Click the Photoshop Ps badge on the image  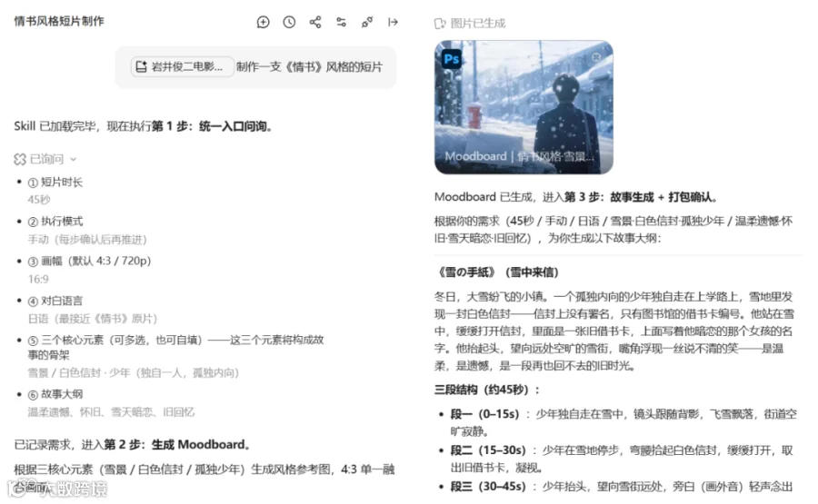click(x=451, y=59)
